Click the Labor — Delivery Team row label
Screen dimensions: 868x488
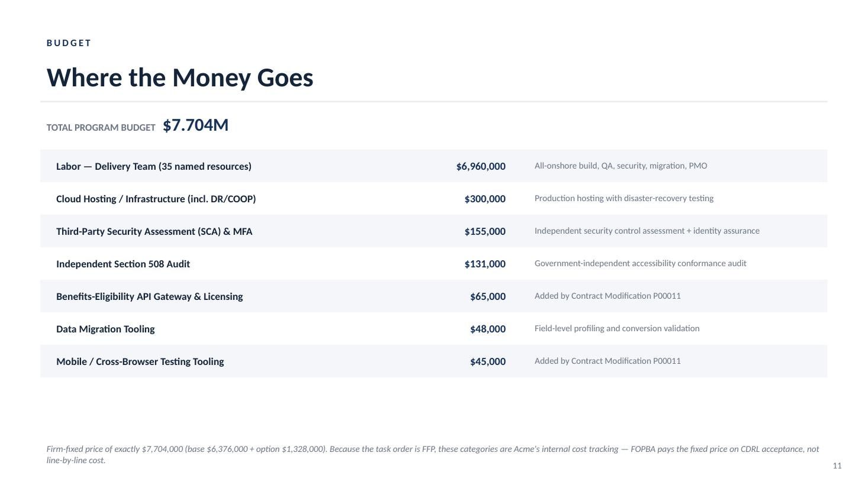coord(154,166)
